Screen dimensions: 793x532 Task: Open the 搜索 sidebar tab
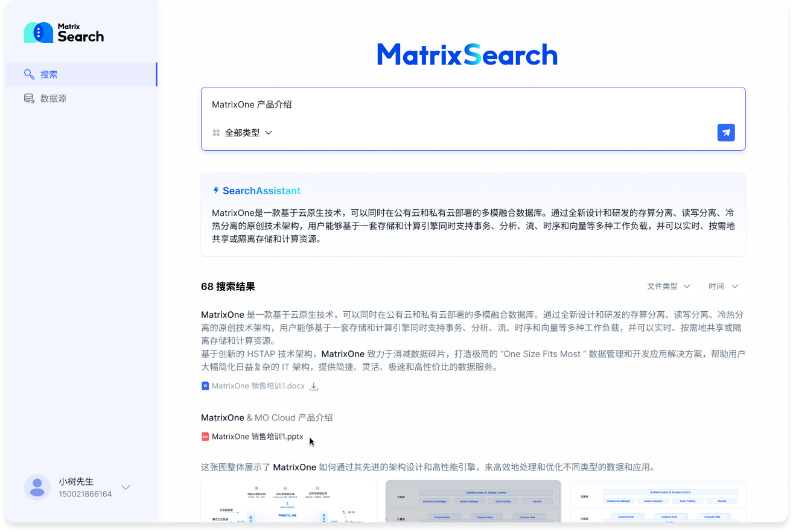click(x=80, y=74)
